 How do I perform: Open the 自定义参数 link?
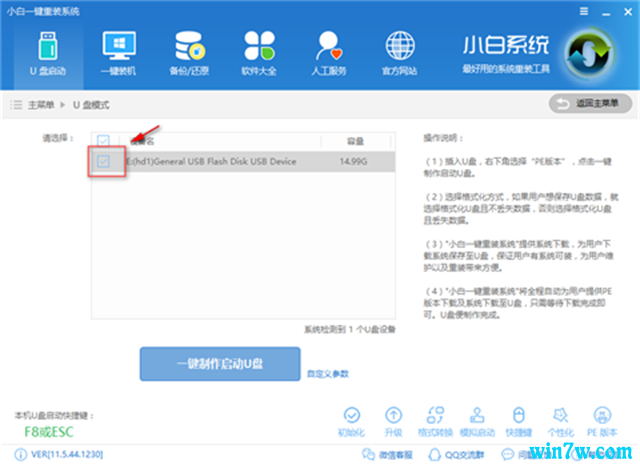tap(328, 374)
